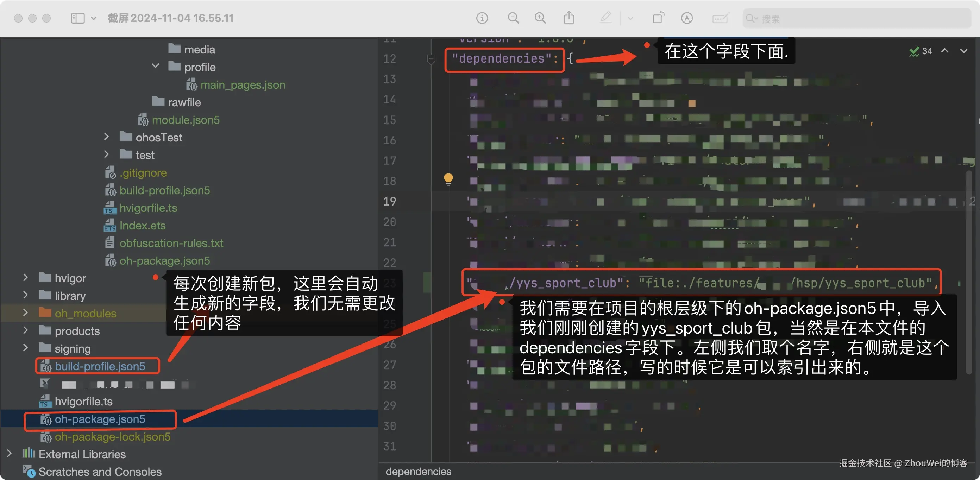Image resolution: width=980 pixels, height=480 pixels.
Task: Expand the hvigor folder
Action: click(x=25, y=278)
